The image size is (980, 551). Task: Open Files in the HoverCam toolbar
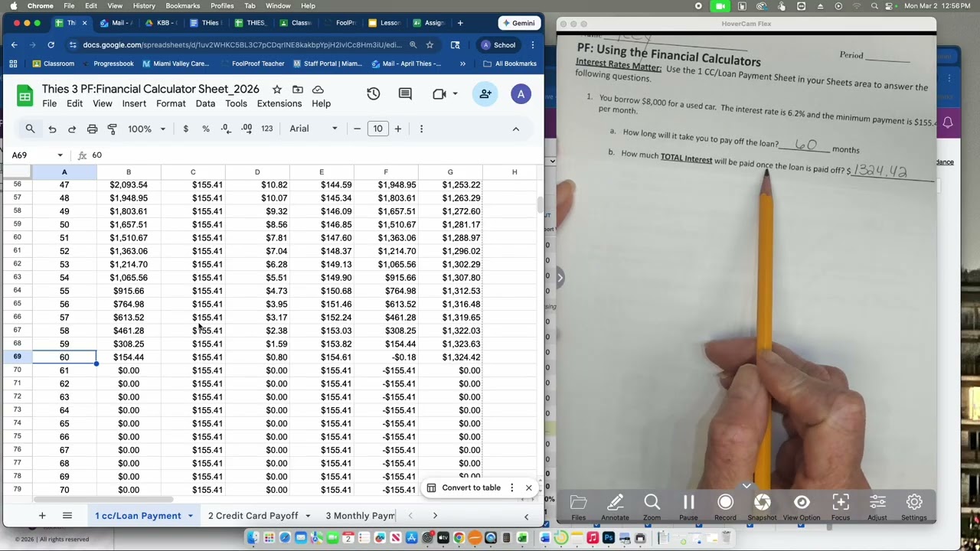click(578, 507)
